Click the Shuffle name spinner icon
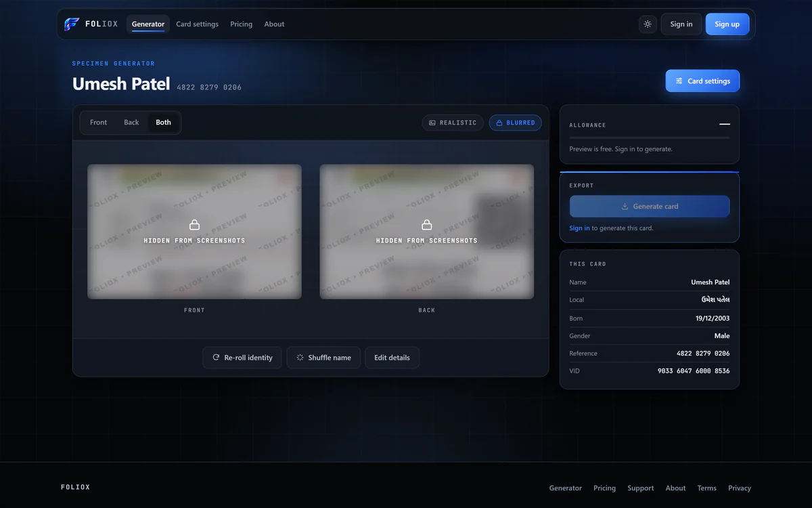This screenshot has height=508, width=812. click(x=300, y=358)
